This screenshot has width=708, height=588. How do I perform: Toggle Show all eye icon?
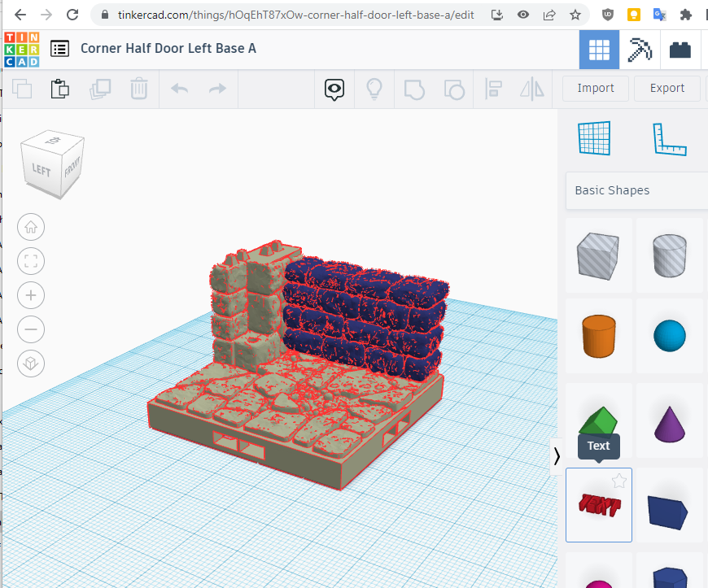334,89
